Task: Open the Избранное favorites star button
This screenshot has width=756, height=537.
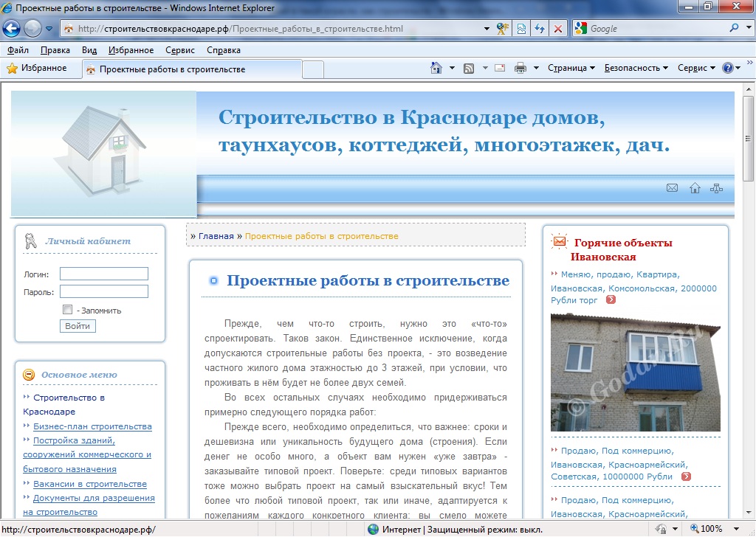Action: point(37,69)
